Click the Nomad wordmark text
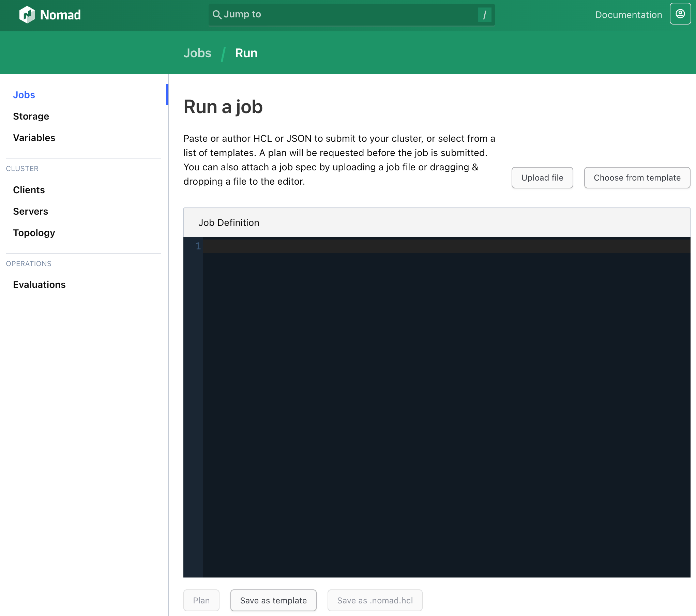 click(60, 15)
